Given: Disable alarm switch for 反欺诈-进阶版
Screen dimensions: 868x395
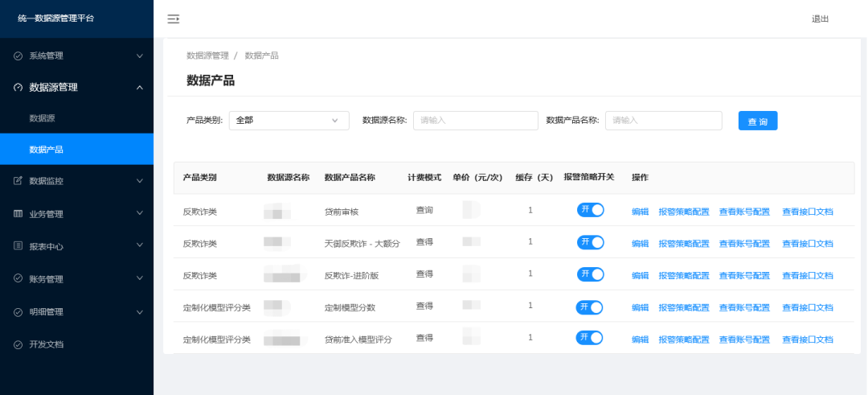Looking at the screenshot, I should pyautogui.click(x=590, y=274).
